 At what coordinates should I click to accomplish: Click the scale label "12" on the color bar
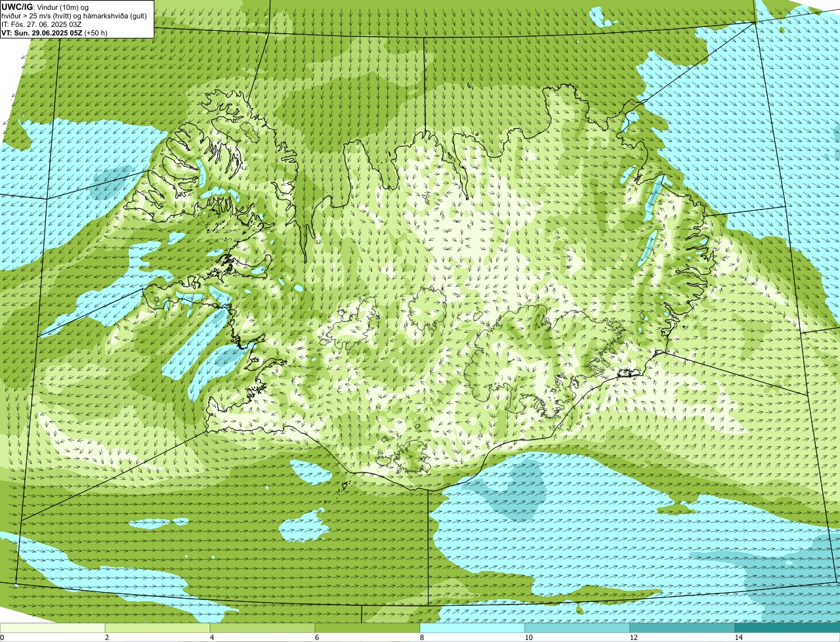[x=633, y=637]
